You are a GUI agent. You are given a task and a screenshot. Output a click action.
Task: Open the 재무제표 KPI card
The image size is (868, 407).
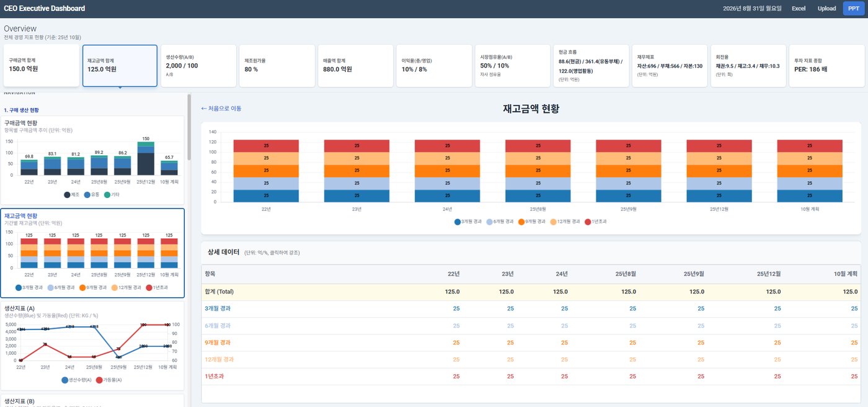pyautogui.click(x=670, y=66)
